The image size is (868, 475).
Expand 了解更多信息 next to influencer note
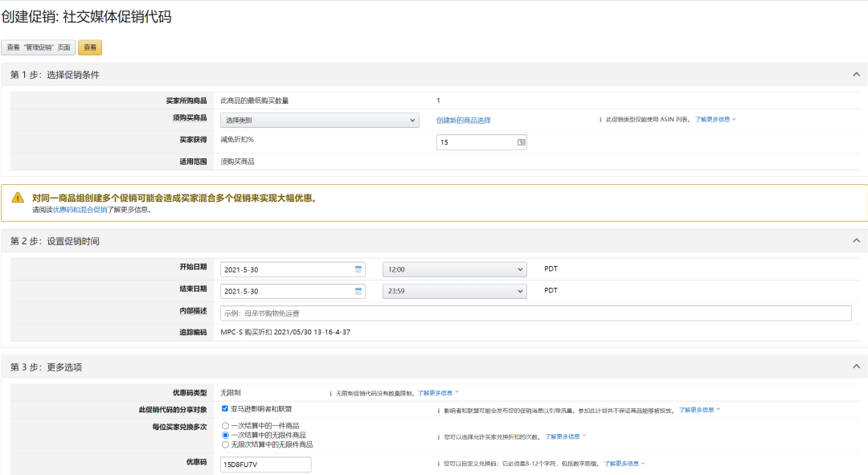pos(699,410)
